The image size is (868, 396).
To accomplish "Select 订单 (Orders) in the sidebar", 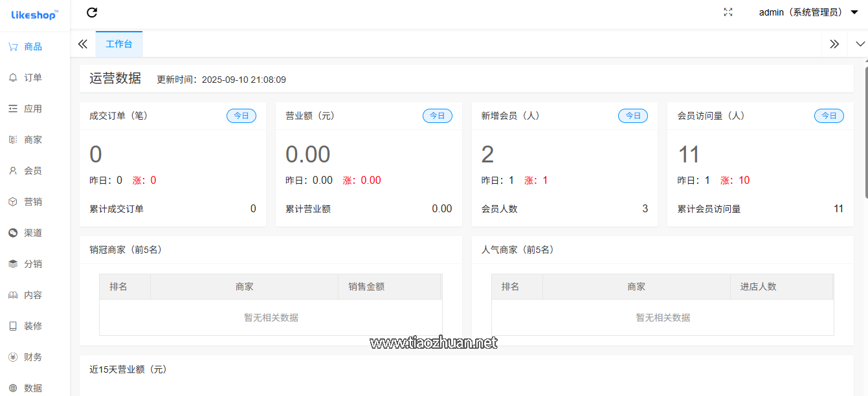I will [32, 77].
